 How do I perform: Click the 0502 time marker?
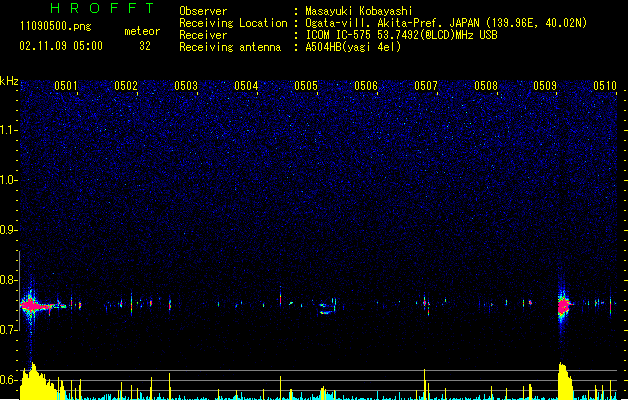[126, 85]
